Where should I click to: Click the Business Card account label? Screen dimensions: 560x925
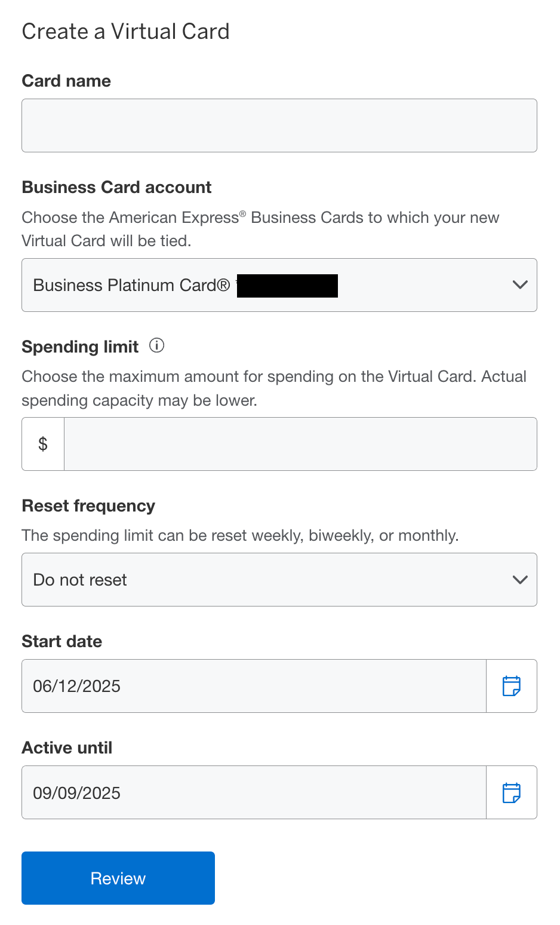click(x=116, y=188)
